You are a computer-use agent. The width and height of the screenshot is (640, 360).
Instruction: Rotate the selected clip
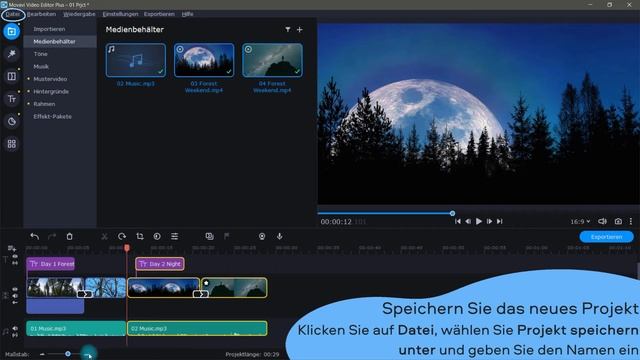click(x=122, y=236)
